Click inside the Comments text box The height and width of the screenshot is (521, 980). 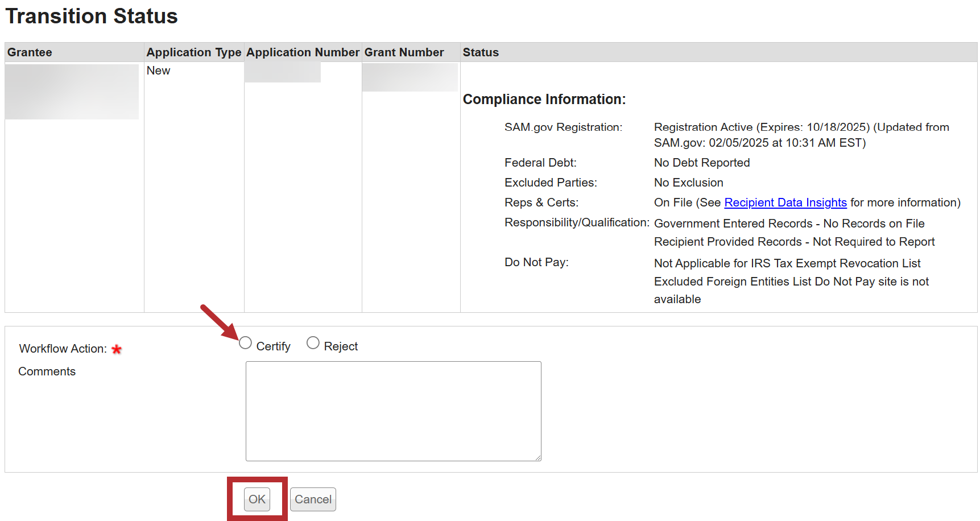(x=393, y=411)
